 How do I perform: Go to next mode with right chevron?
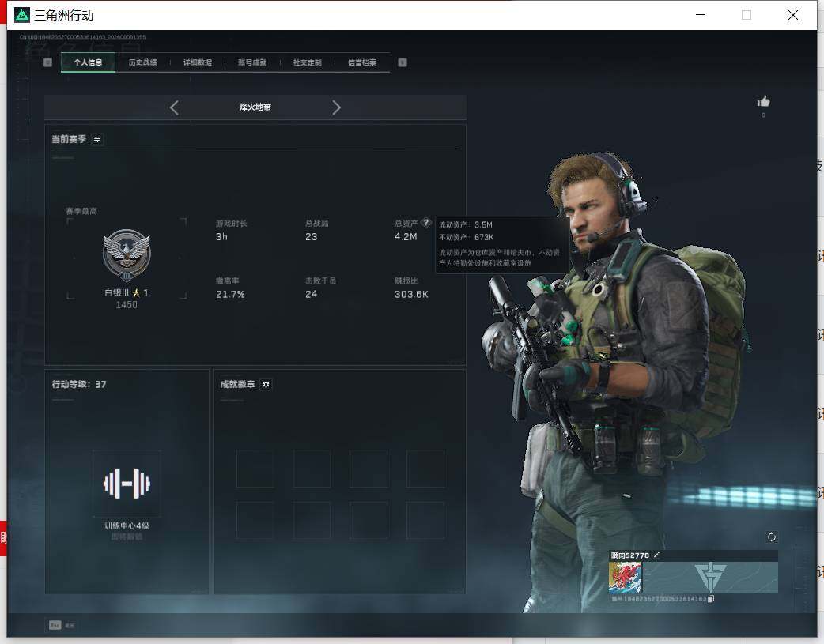pyautogui.click(x=336, y=107)
